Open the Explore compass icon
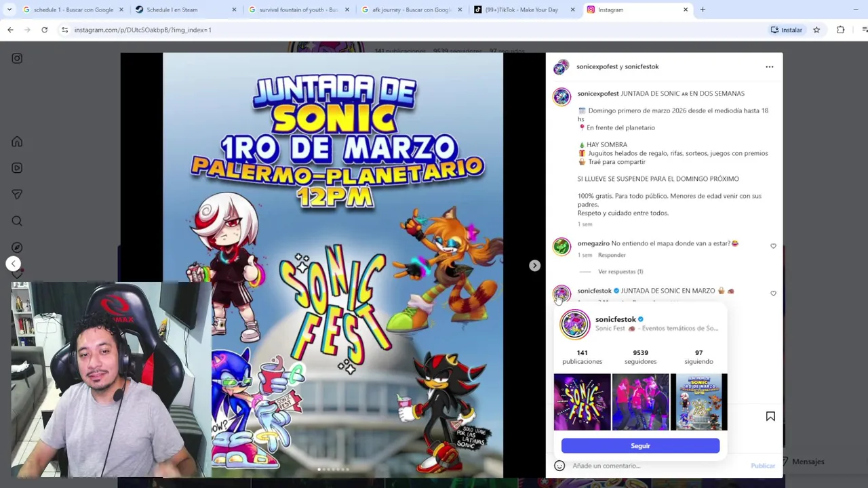 [17, 247]
